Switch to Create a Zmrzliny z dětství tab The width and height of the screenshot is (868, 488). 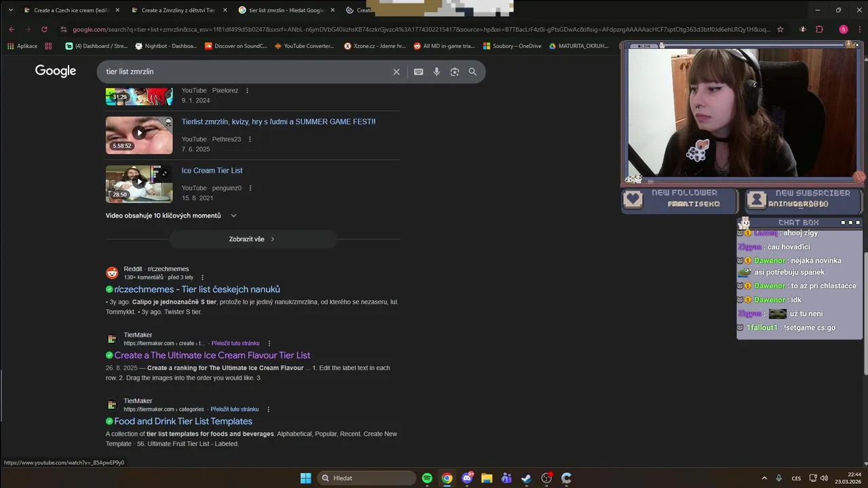coord(178,10)
